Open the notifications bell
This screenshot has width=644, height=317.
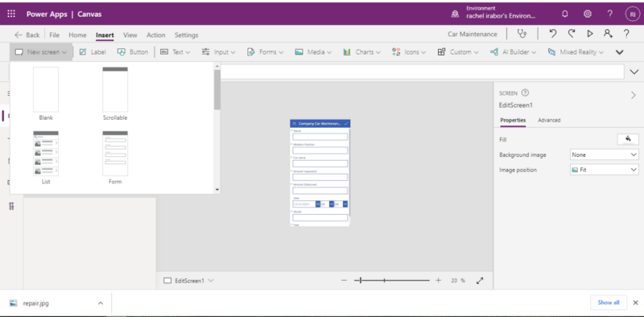click(x=565, y=14)
